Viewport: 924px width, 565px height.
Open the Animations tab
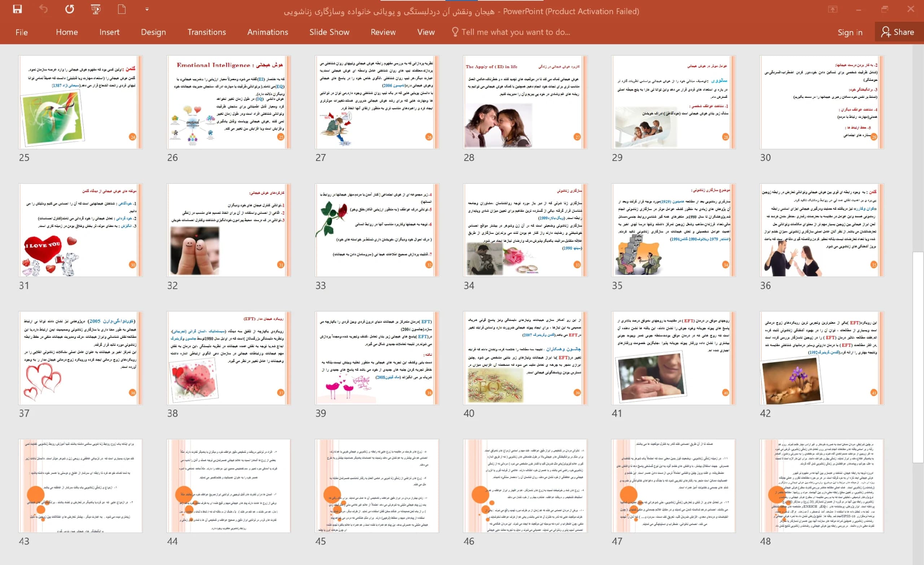(268, 32)
